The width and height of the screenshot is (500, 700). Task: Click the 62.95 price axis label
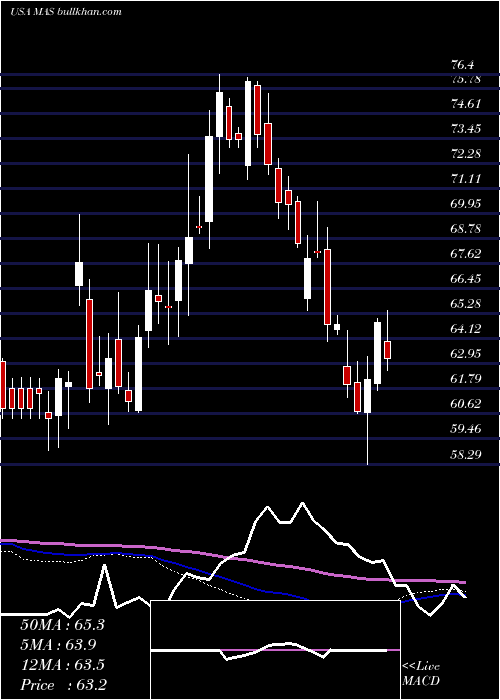466,354
